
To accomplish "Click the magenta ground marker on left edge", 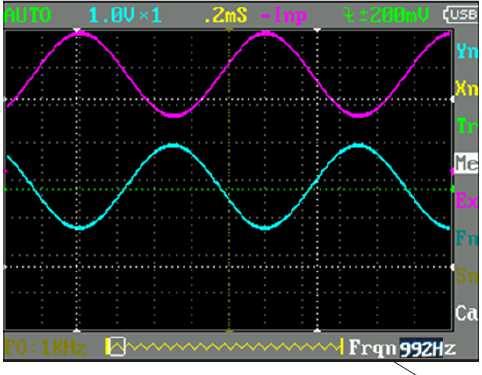I will point(5,171).
